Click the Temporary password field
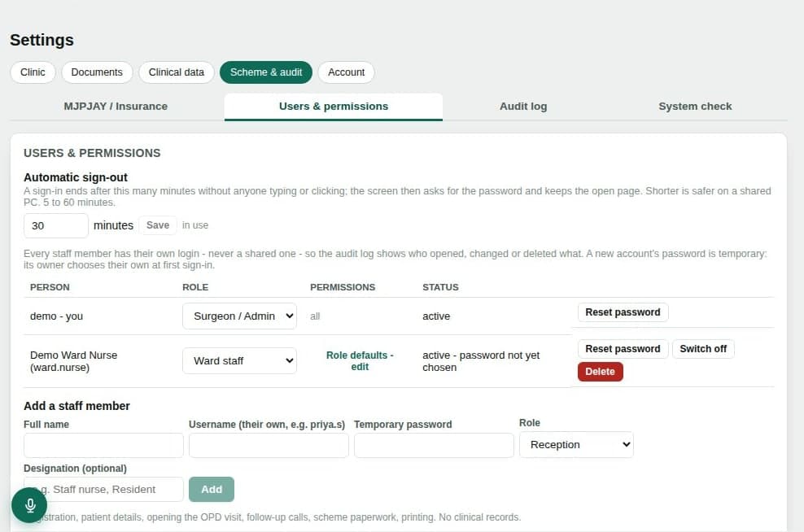 (434, 446)
